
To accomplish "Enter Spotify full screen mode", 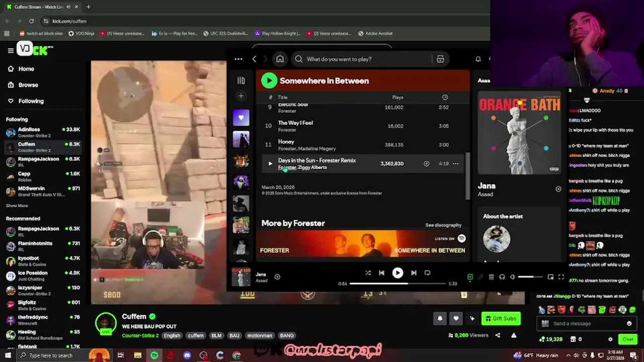I will point(561,277).
